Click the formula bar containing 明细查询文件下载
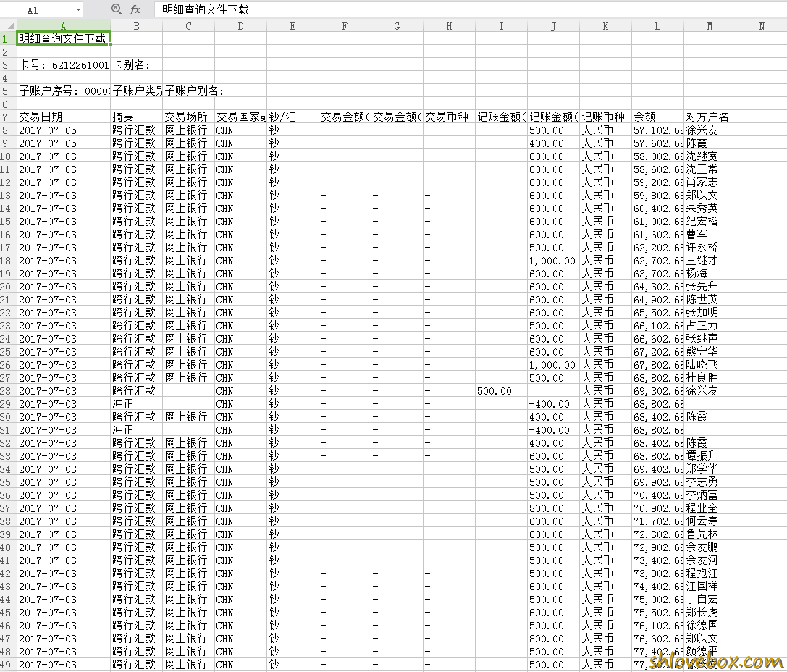This screenshot has height=672, width=787. pos(469,9)
